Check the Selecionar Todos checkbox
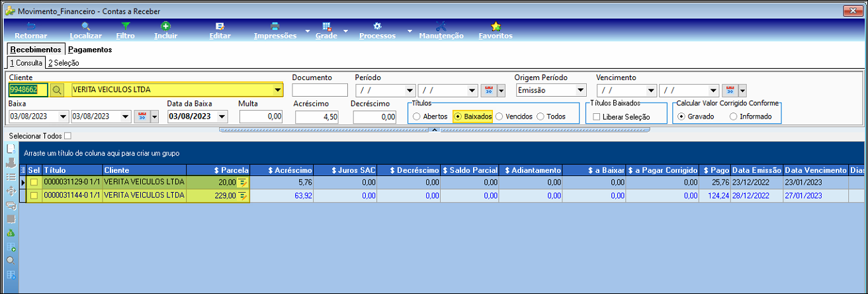The height and width of the screenshot is (294, 868). [x=68, y=136]
